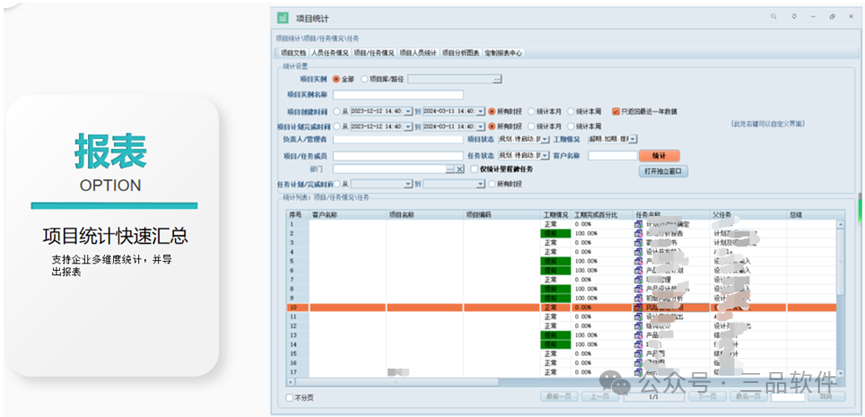Enable the 仅统计里程碑任务 checkbox

click(475, 170)
